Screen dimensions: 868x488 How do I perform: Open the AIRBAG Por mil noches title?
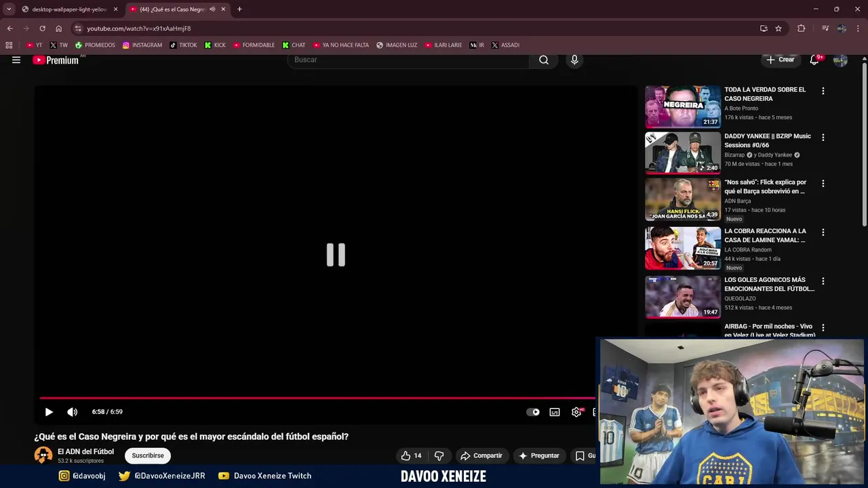[770, 331]
